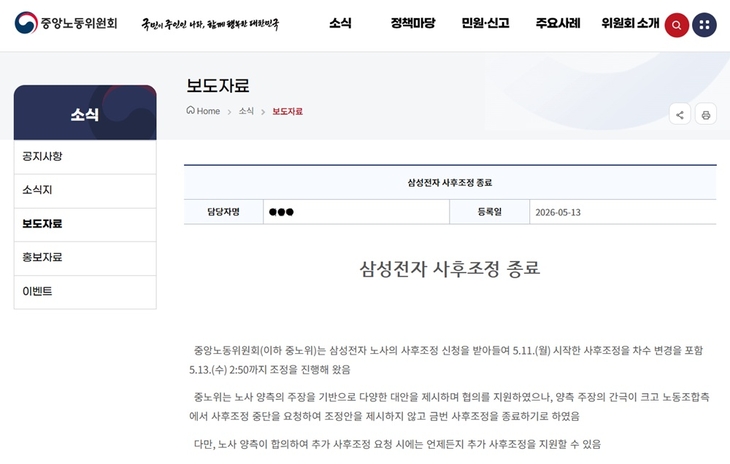Select 소식지 in the sidebar
This screenshot has height=464, width=730.
(x=85, y=190)
